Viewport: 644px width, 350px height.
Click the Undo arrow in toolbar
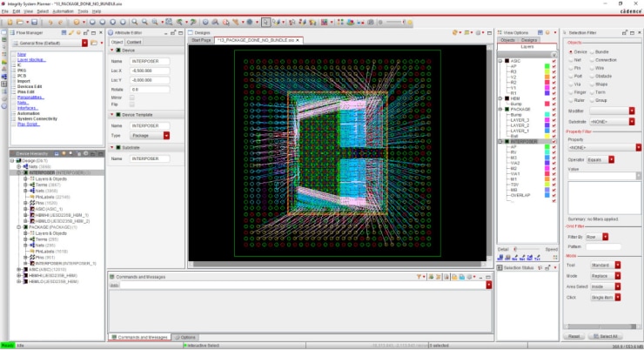pyautogui.click(x=51, y=21)
